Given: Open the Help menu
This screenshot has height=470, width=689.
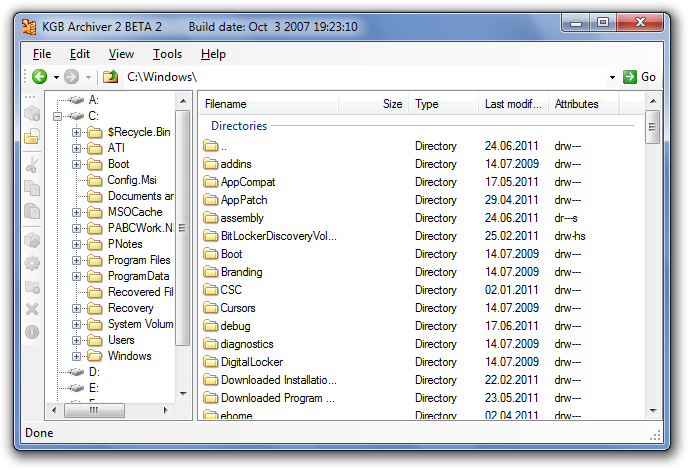Looking at the screenshot, I should coord(213,54).
